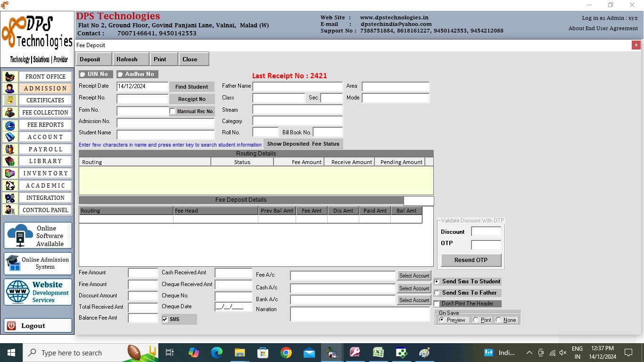Screen dimensions: 644x362
Task: Click the icon beside FRONT OFFICE
Action: click(x=10, y=76)
